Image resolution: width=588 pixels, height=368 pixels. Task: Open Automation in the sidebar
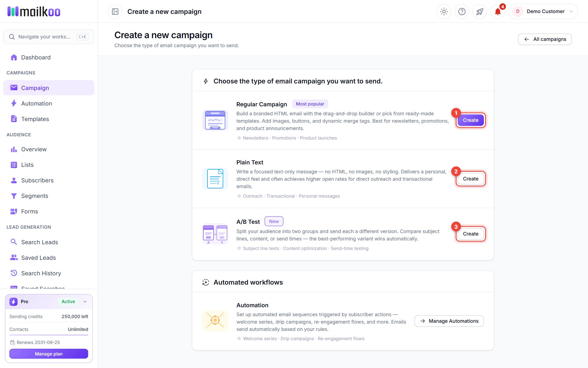coord(49,103)
